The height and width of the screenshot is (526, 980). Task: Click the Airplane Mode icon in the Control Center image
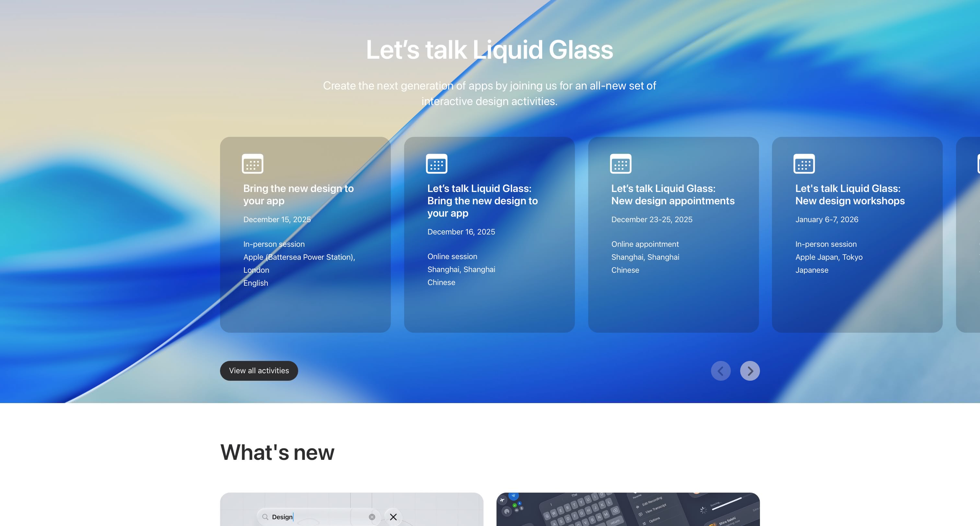pos(503,500)
